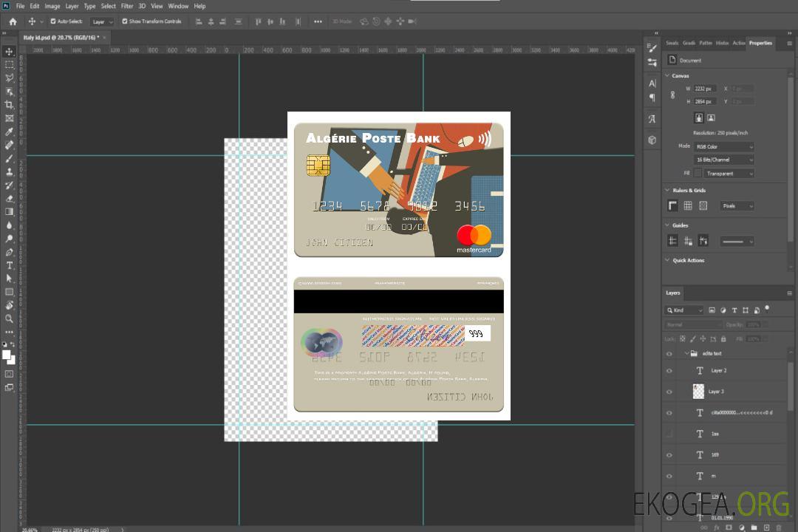
Task: Hide the 'edite text' group
Action: (669, 354)
